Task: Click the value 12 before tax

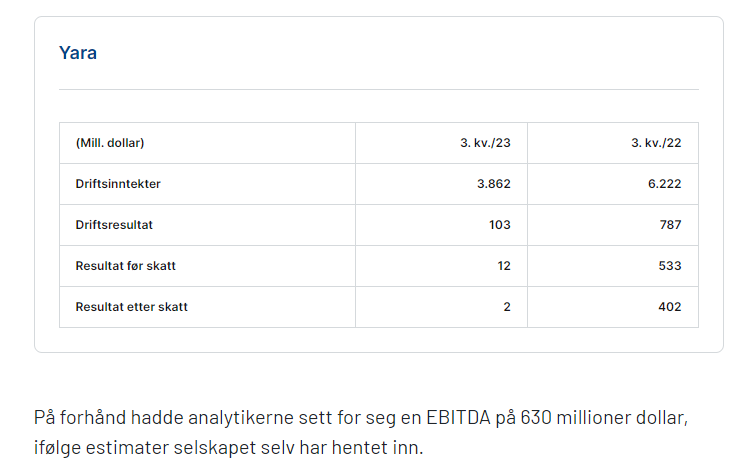Action: click(x=504, y=266)
